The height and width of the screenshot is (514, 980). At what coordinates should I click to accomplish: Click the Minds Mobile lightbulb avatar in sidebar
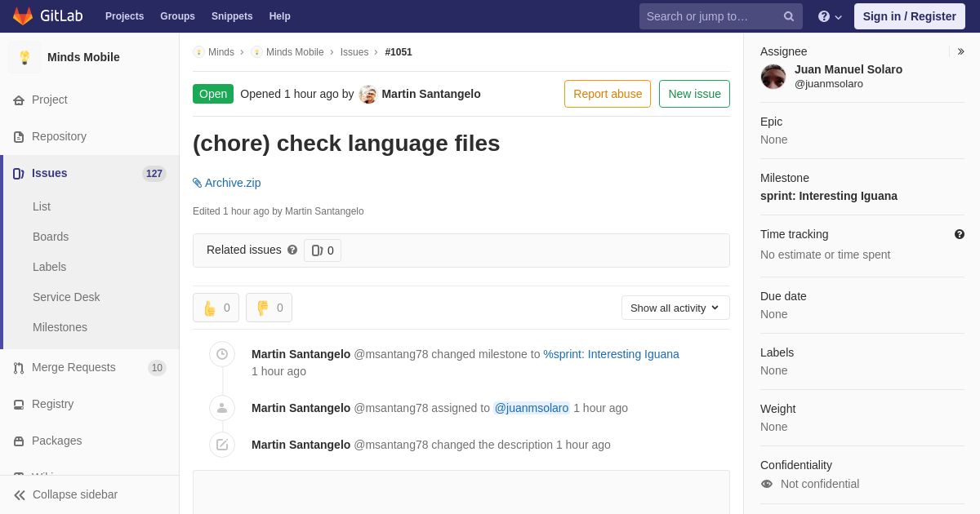(24, 57)
